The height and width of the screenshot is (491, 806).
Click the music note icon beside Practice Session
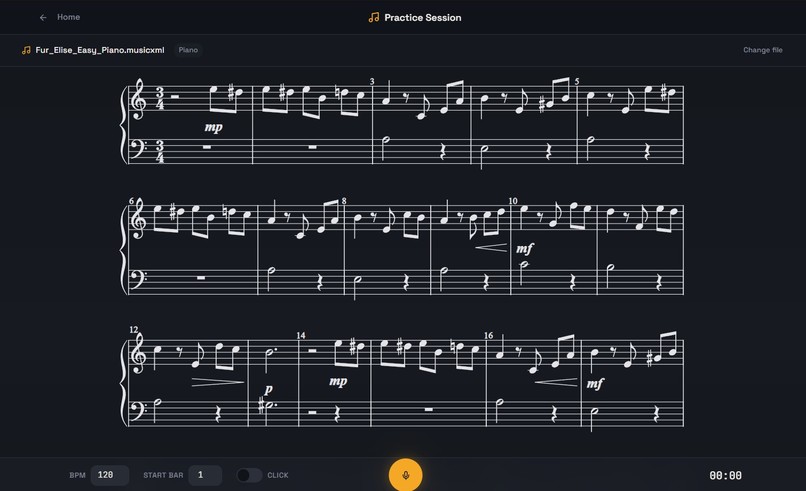point(374,17)
